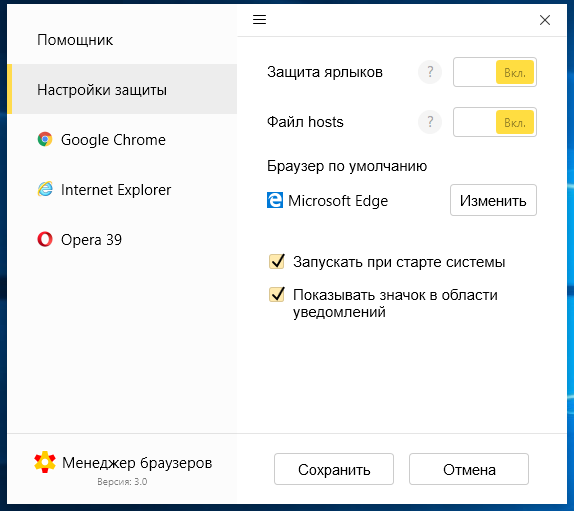
Task: Click the Менеджер браузеров gear logo
Action: tap(45, 462)
